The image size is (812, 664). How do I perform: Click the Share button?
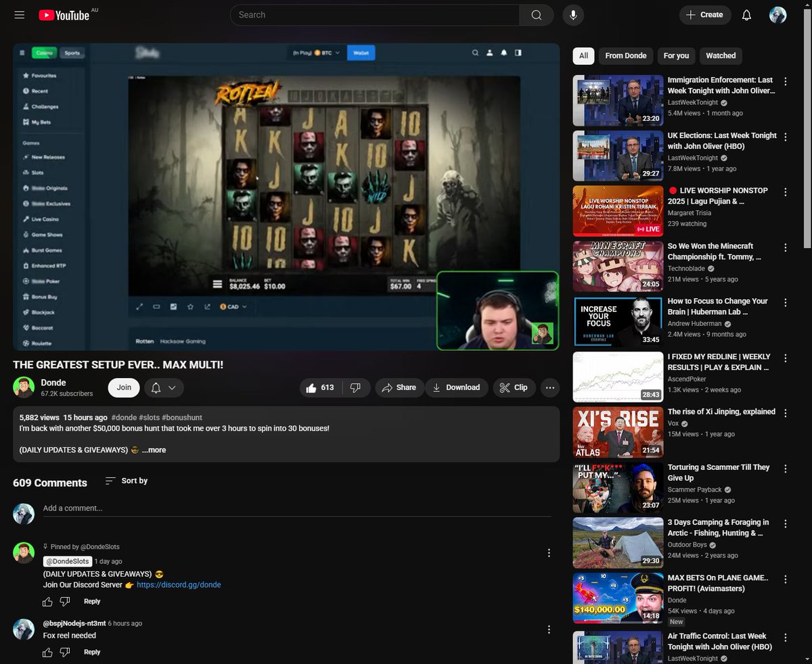point(399,387)
